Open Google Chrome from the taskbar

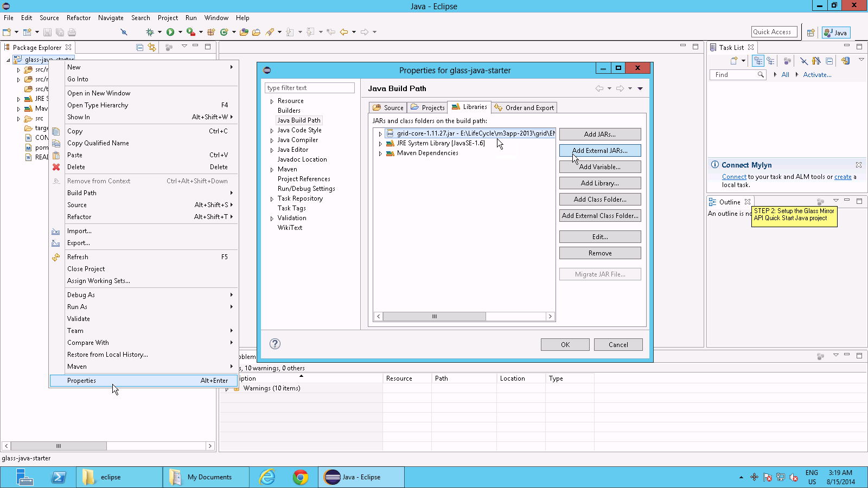[301, 477]
